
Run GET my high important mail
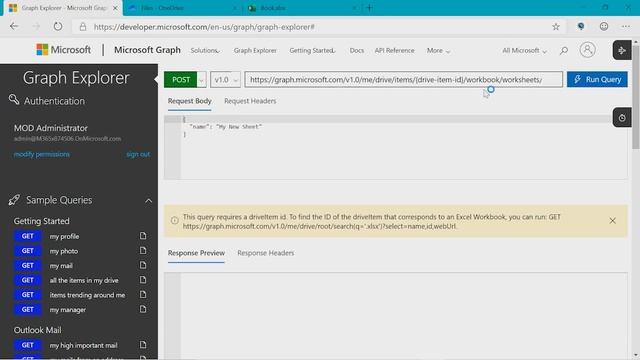[x=27, y=345]
